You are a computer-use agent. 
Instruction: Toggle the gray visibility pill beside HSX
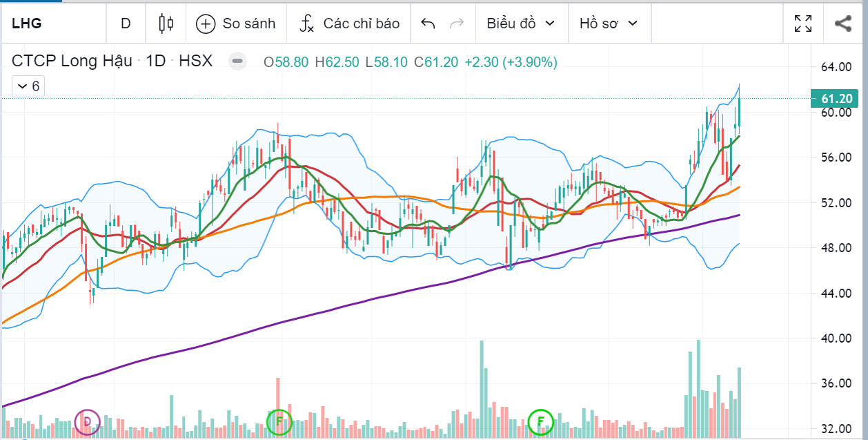(x=237, y=61)
